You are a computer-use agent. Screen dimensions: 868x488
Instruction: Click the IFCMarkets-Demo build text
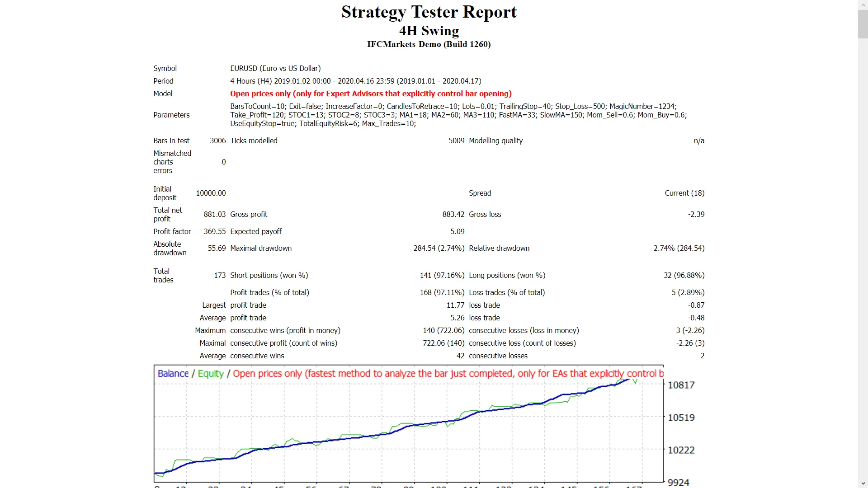429,44
